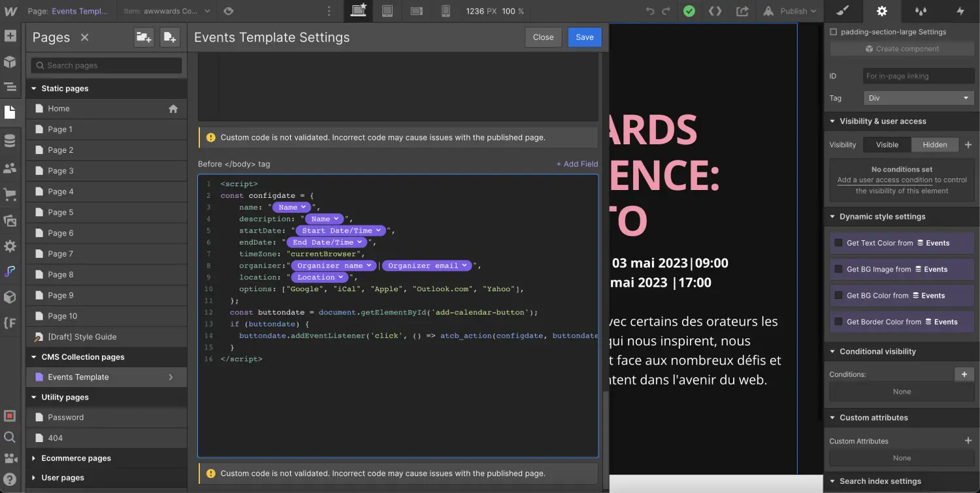
Task: Open the help question mark
Action: [10, 479]
